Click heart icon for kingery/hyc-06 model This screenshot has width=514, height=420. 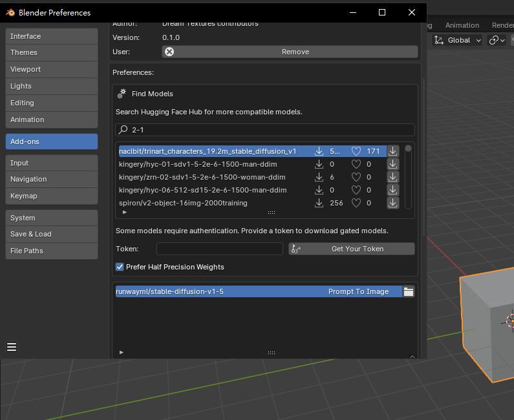click(x=356, y=190)
